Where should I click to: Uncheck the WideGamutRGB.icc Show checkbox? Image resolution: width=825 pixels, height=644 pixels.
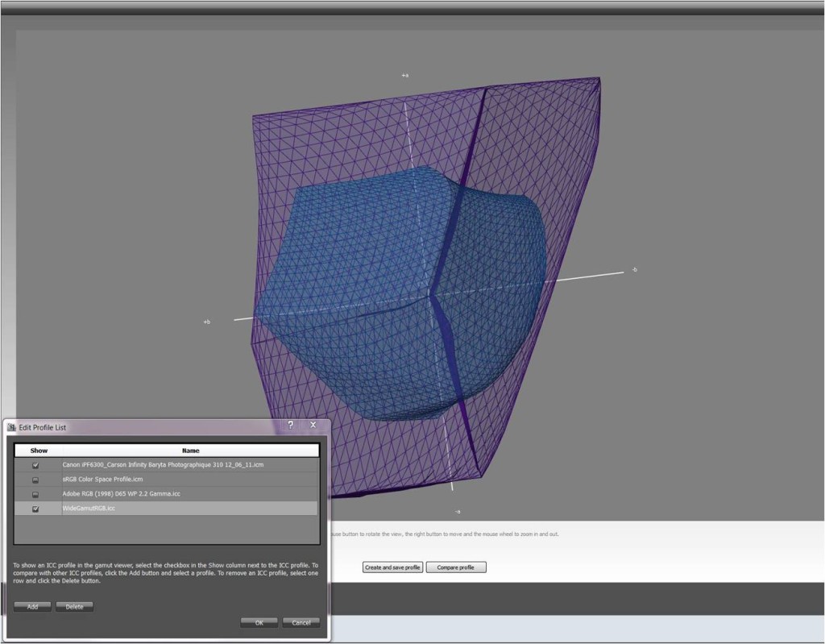(x=35, y=509)
